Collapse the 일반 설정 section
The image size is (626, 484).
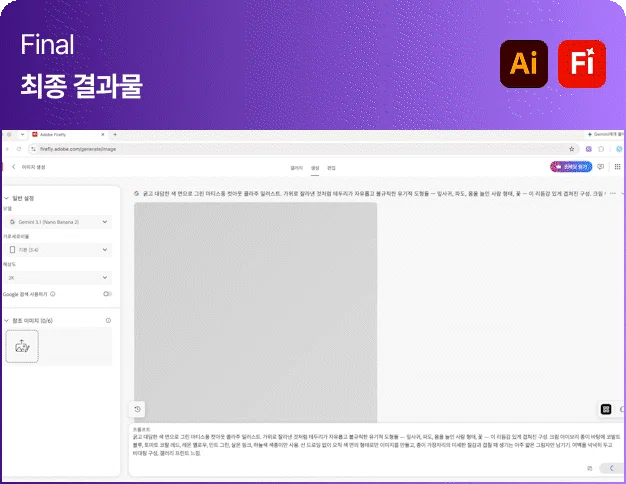pyautogui.click(x=6, y=198)
